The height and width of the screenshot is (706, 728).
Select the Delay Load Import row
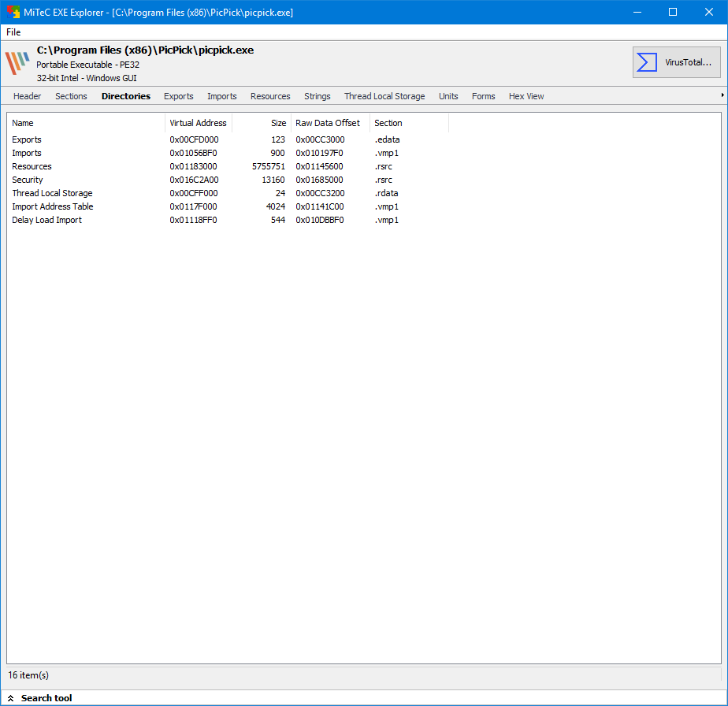(228, 220)
